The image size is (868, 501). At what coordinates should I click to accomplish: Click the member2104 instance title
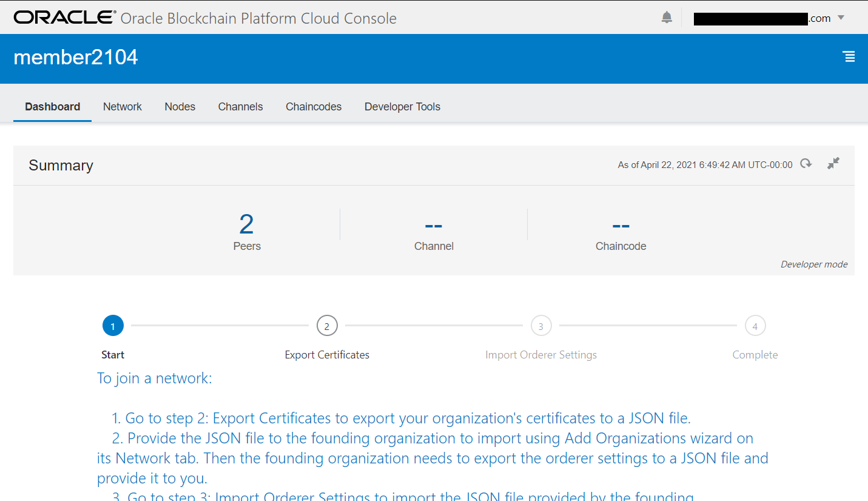(x=76, y=57)
